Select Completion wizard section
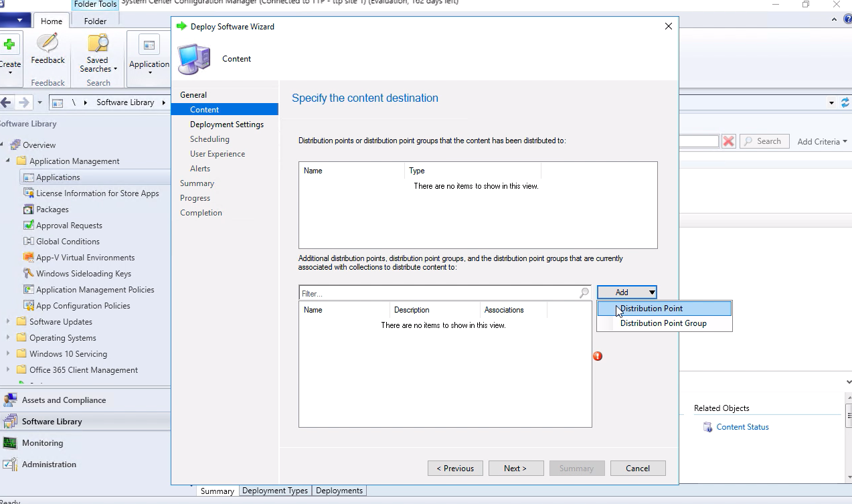 [201, 213]
